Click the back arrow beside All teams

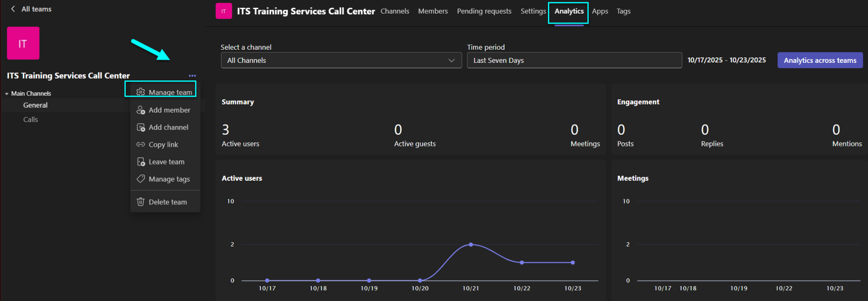click(x=13, y=9)
